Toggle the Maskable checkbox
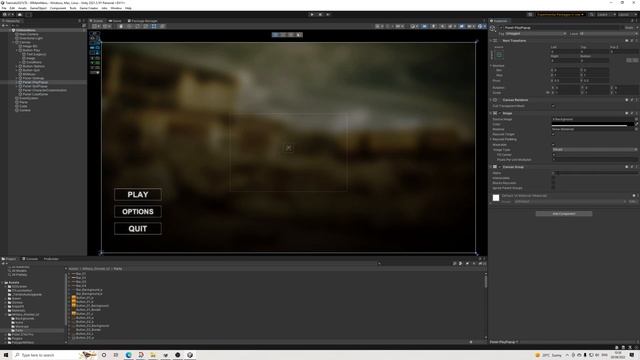Viewport: 640px width, 360px height. click(x=553, y=144)
